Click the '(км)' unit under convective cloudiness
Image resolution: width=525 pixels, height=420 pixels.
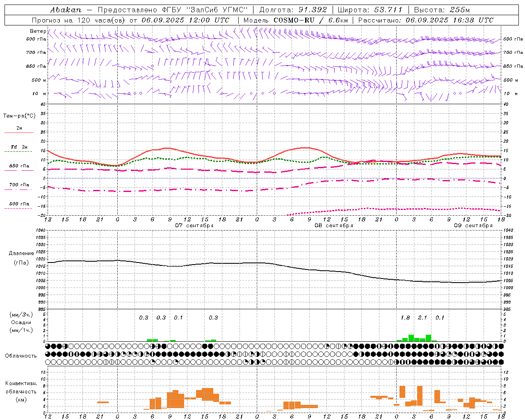point(21,399)
